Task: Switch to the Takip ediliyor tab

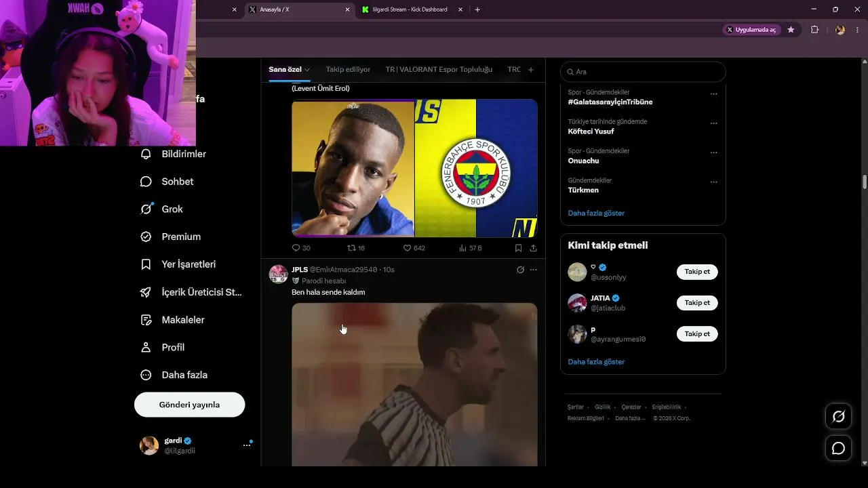Action: point(348,69)
